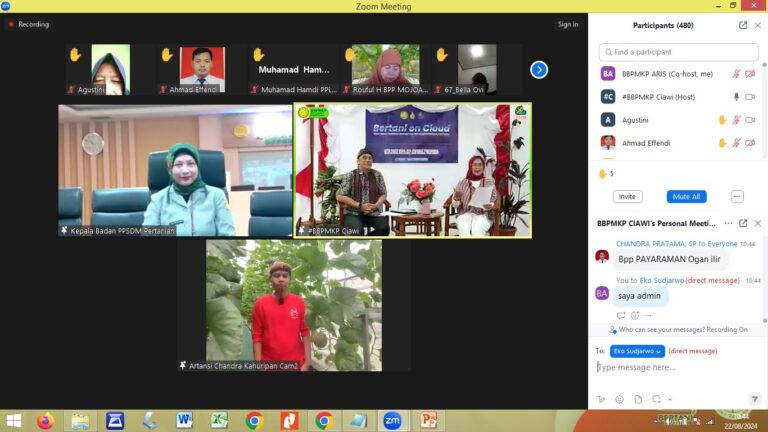The width and height of the screenshot is (768, 432).
Task: Click the file attachment icon in chat
Action: [638, 399]
